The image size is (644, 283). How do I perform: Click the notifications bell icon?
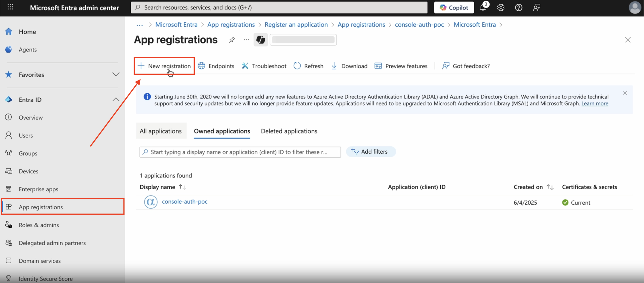pyautogui.click(x=483, y=8)
